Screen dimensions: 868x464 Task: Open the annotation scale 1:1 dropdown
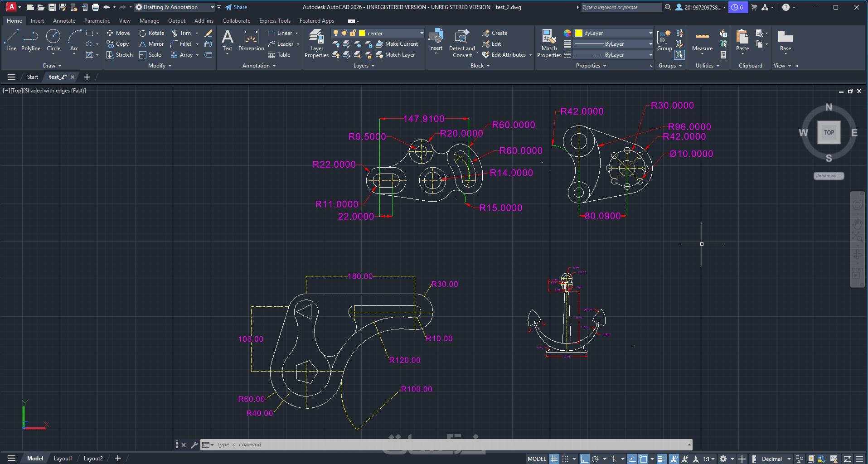click(x=709, y=459)
